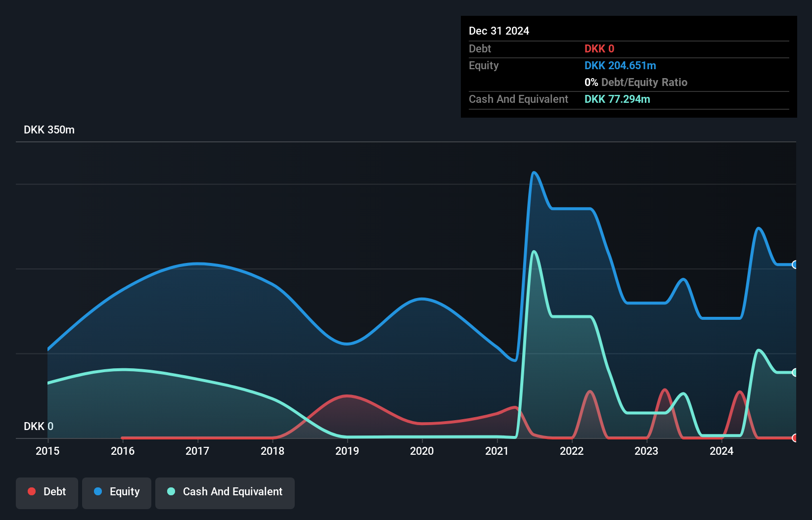Click the DKK 350m axis gridline label
This screenshot has height=520, width=812.
pos(49,130)
